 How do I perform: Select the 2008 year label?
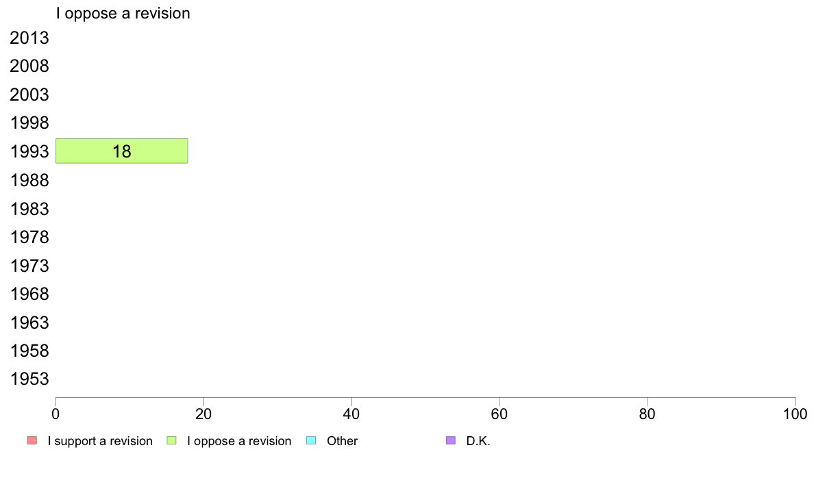[29, 66]
